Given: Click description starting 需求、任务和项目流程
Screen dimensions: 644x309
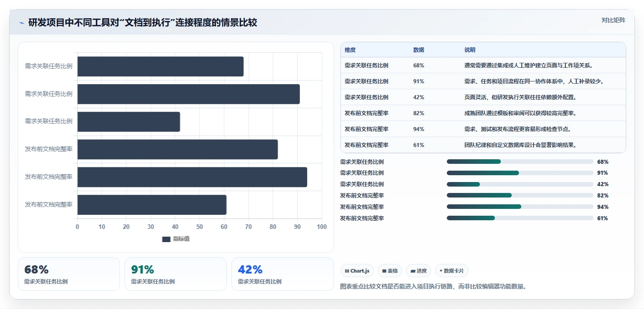Looking at the screenshot, I should 534,81.
